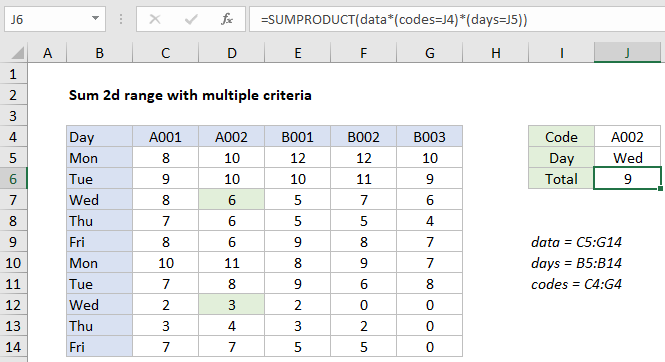Click into the SUMPRODUCT formula bar
The image size is (665, 362).
[457, 19]
